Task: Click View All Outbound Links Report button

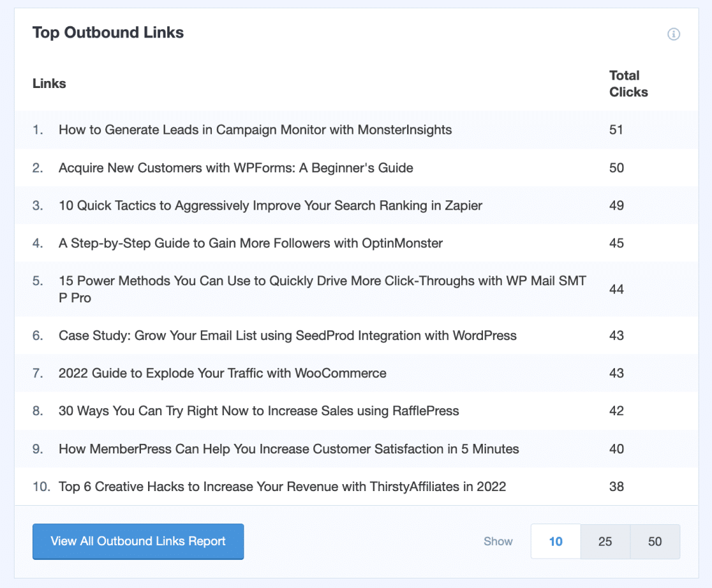Action: [x=138, y=541]
